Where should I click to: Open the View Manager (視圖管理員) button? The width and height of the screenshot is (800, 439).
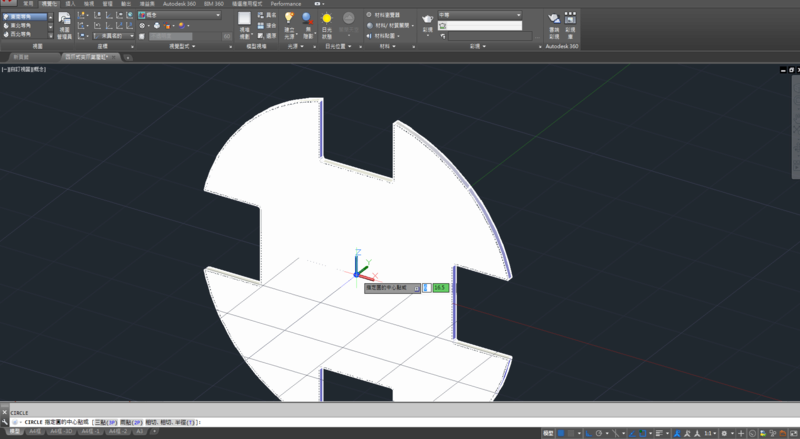pos(64,25)
